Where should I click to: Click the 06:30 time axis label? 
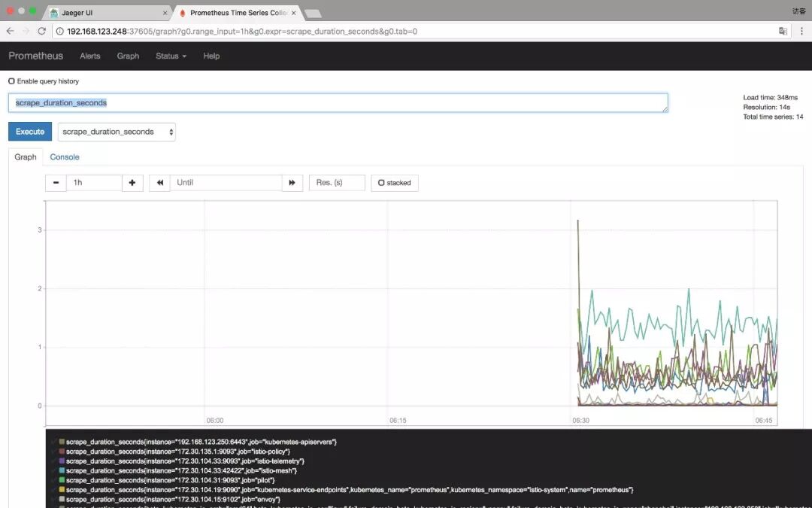click(580, 421)
